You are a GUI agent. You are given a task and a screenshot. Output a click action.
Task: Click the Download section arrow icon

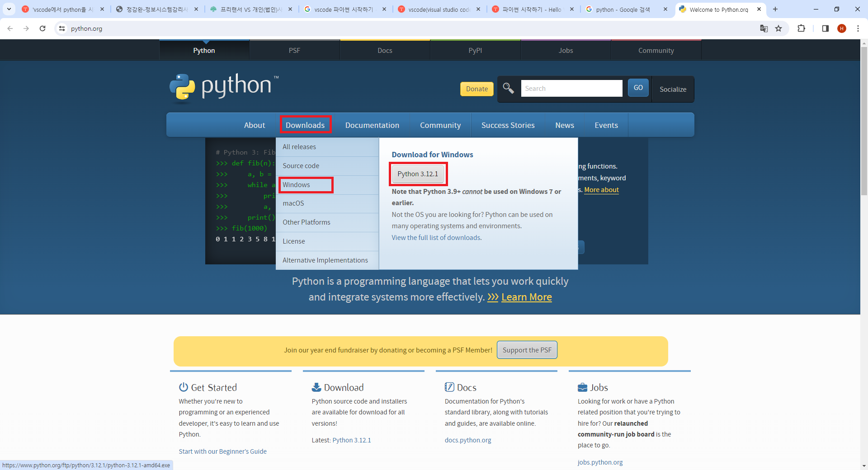[x=316, y=387]
